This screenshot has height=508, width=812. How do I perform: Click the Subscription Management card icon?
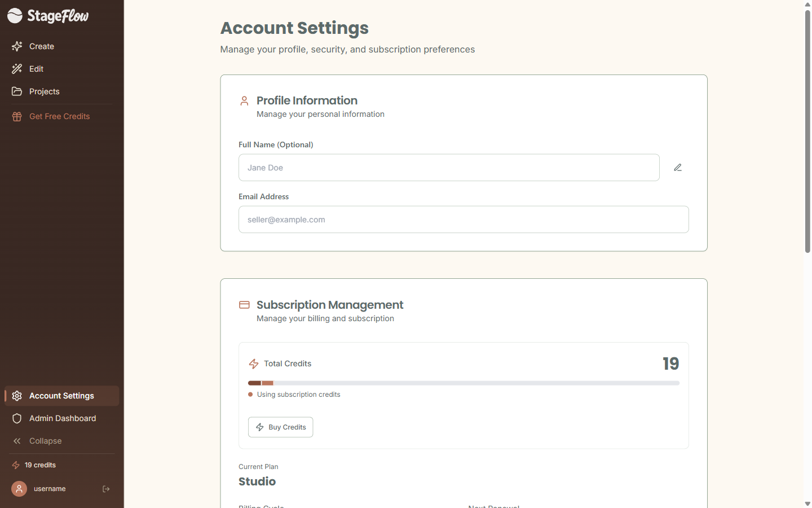244,305
